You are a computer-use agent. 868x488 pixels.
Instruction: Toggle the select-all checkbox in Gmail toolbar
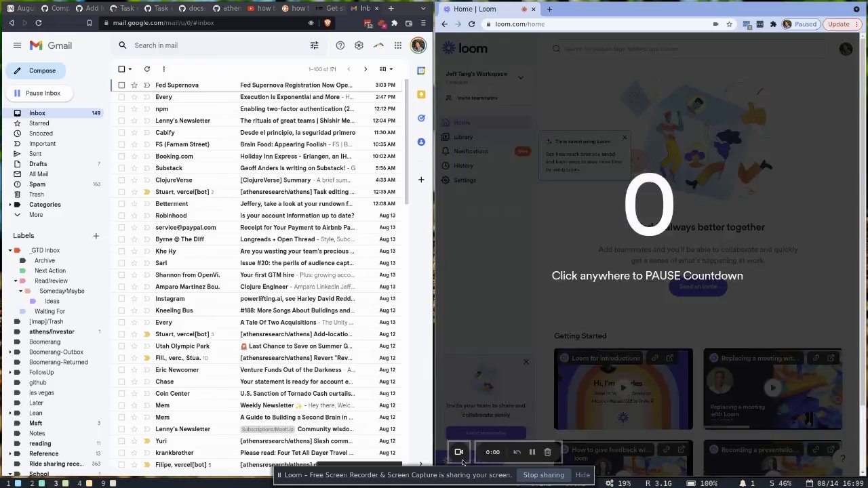click(121, 69)
